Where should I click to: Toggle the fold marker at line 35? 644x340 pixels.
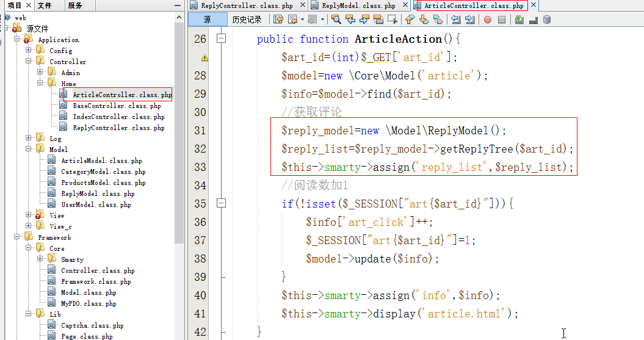221,204
